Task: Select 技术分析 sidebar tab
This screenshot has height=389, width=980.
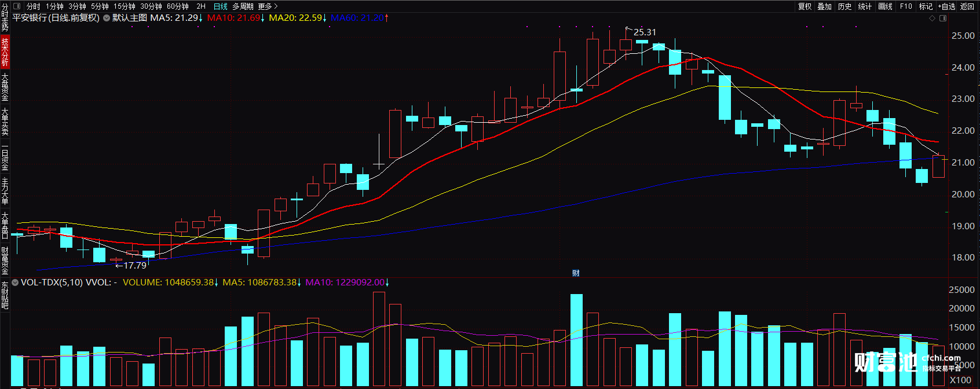Action: point(5,52)
